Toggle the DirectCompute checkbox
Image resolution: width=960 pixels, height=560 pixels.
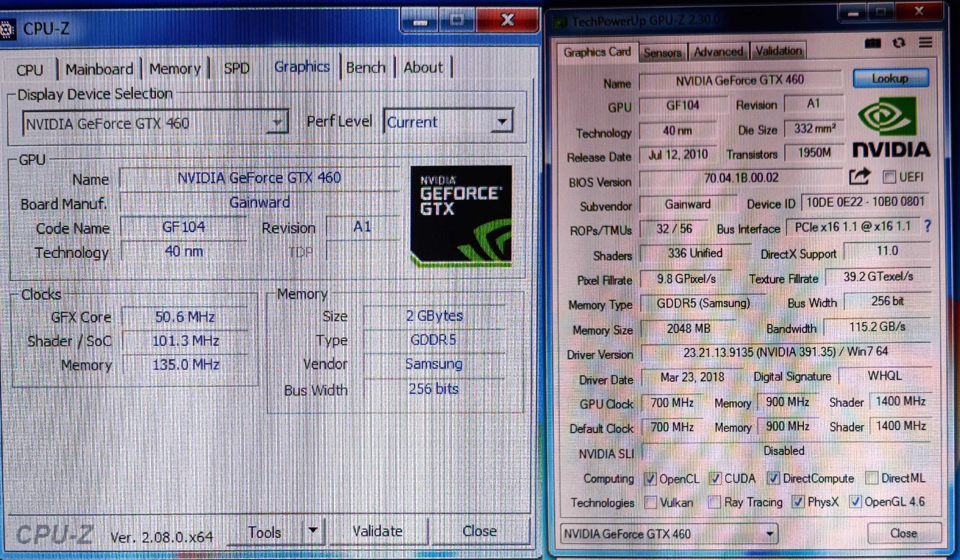pyautogui.click(x=773, y=478)
